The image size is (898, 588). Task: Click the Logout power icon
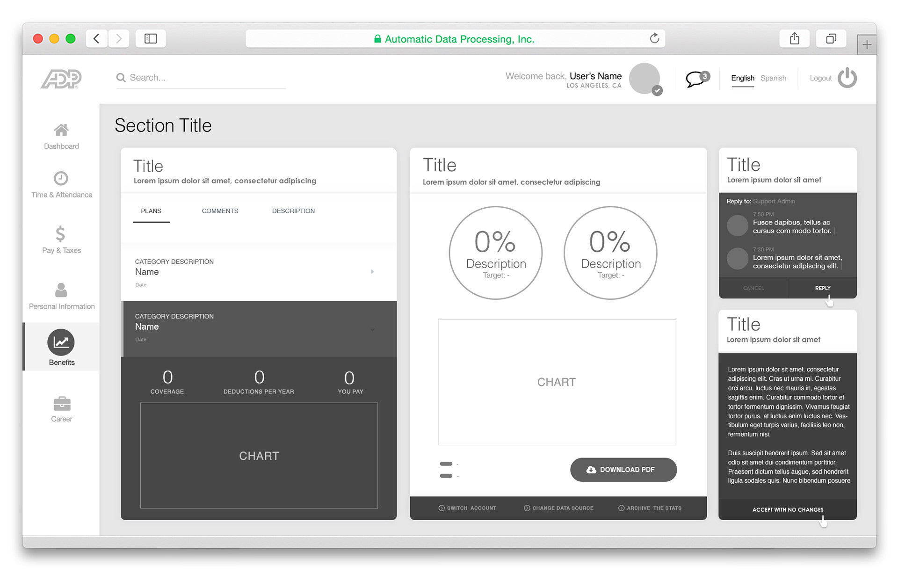(x=847, y=78)
